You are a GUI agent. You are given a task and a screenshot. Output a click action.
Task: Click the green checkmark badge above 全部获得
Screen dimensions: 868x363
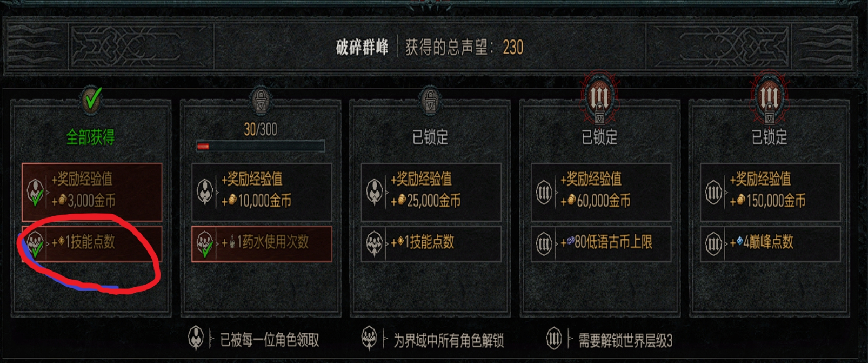[91, 100]
